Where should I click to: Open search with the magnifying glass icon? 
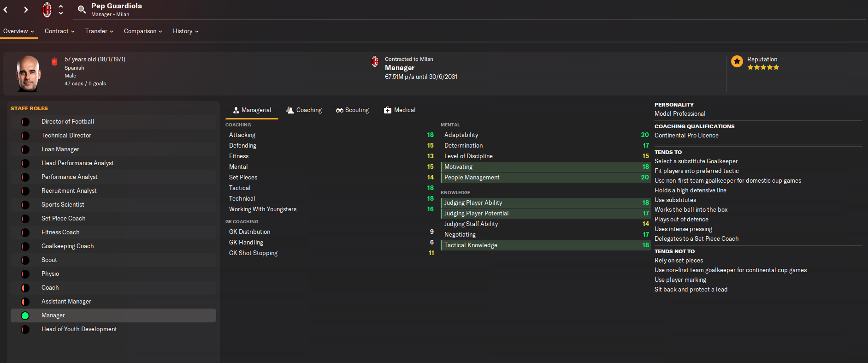(x=82, y=10)
